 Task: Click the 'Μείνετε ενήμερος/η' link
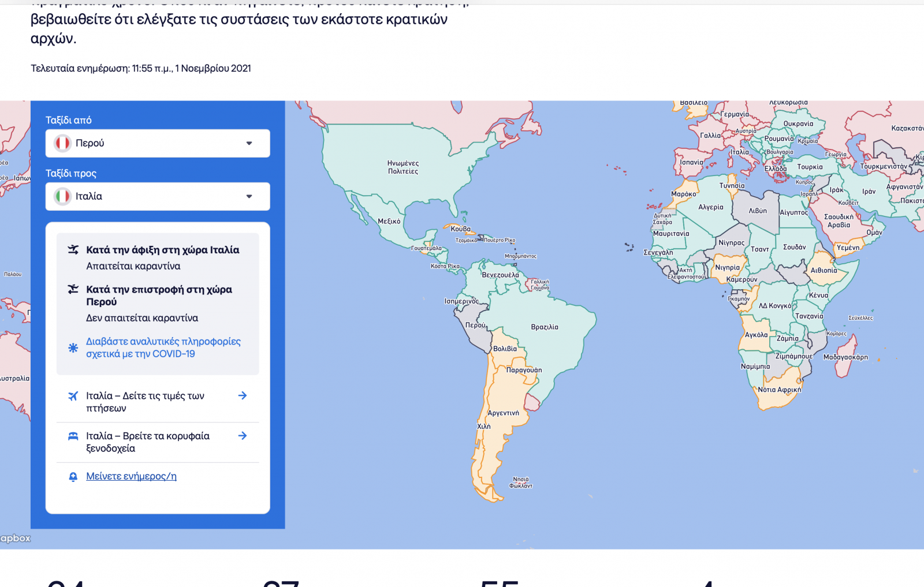click(131, 476)
